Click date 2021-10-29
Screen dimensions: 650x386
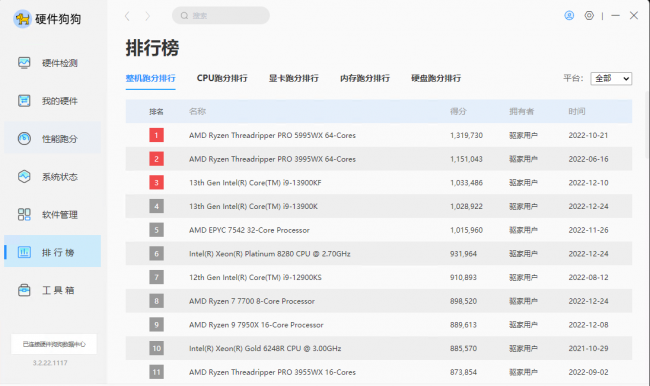pos(588,348)
